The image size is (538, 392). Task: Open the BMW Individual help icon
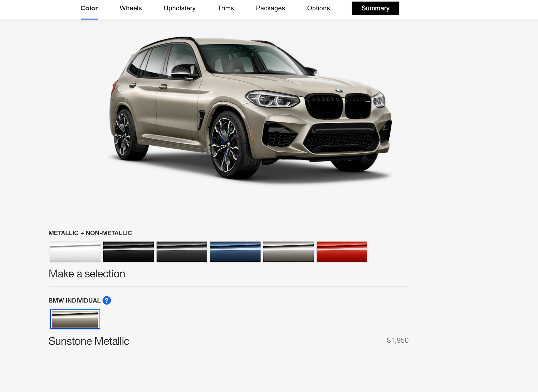click(106, 300)
